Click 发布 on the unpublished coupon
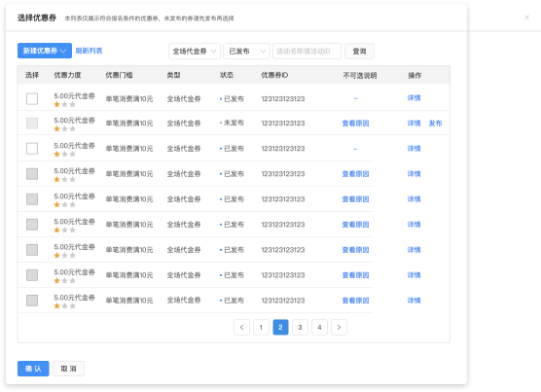The height and width of the screenshot is (392, 541). 435,124
